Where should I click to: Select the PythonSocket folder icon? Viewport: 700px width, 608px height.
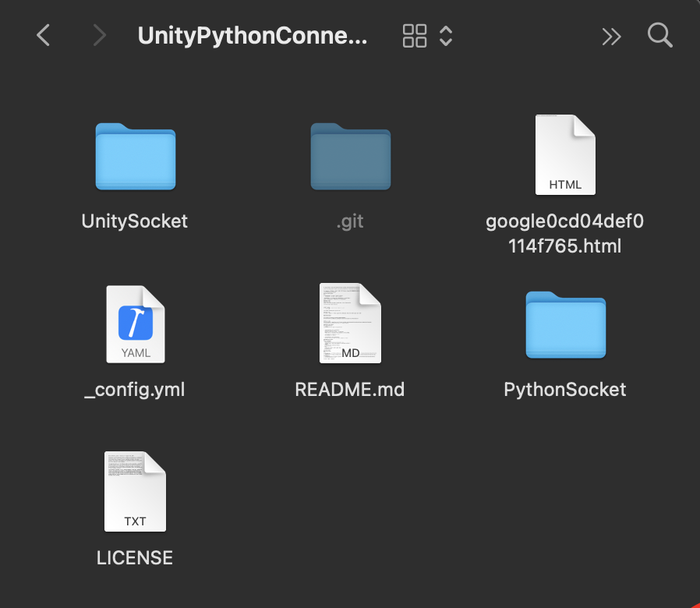[566, 324]
